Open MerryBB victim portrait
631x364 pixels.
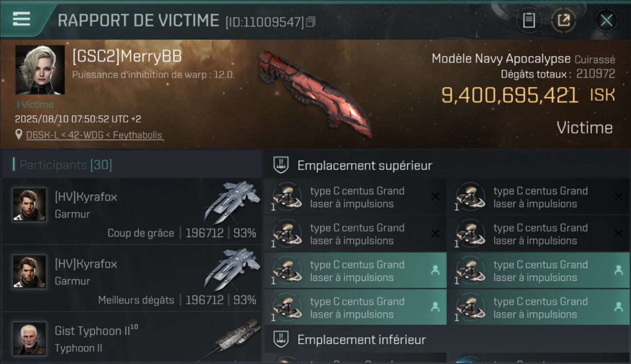click(40, 70)
